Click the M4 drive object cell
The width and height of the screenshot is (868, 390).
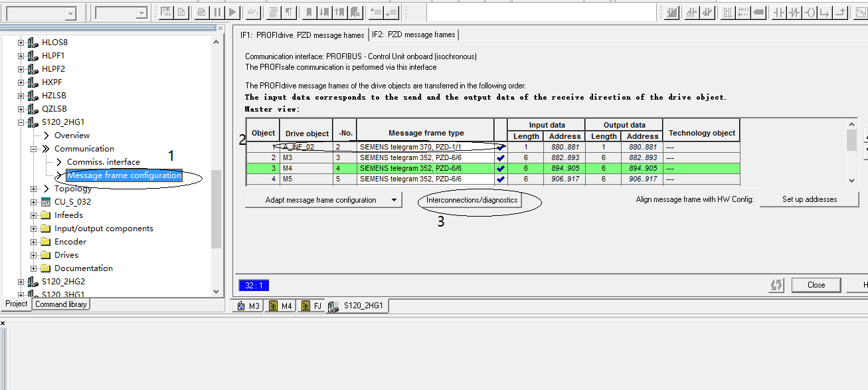click(306, 168)
